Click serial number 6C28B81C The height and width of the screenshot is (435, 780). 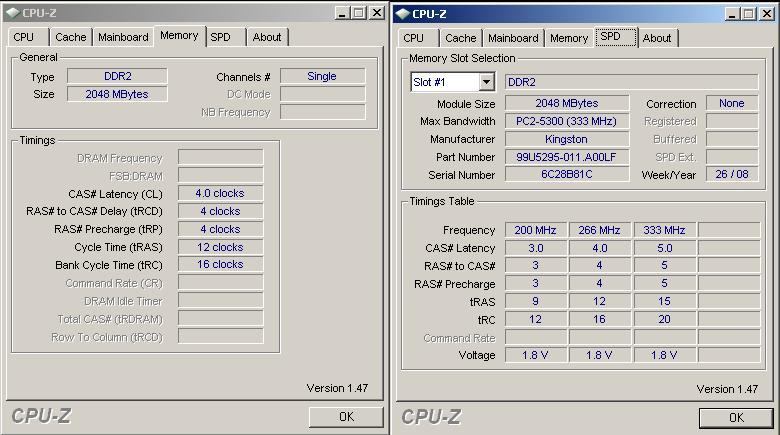(567, 174)
